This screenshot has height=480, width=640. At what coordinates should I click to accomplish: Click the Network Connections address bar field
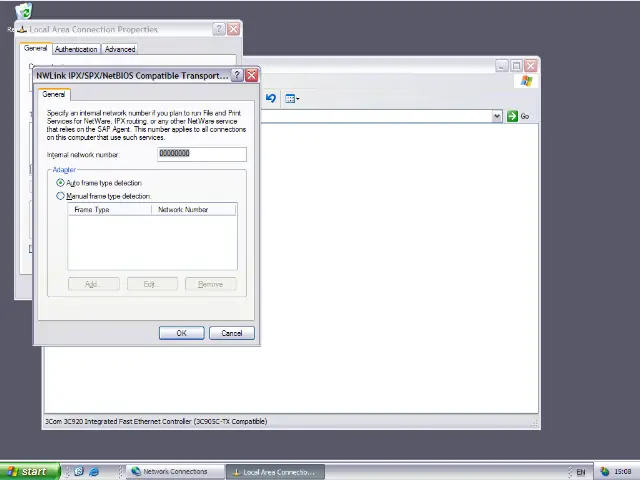(x=376, y=116)
